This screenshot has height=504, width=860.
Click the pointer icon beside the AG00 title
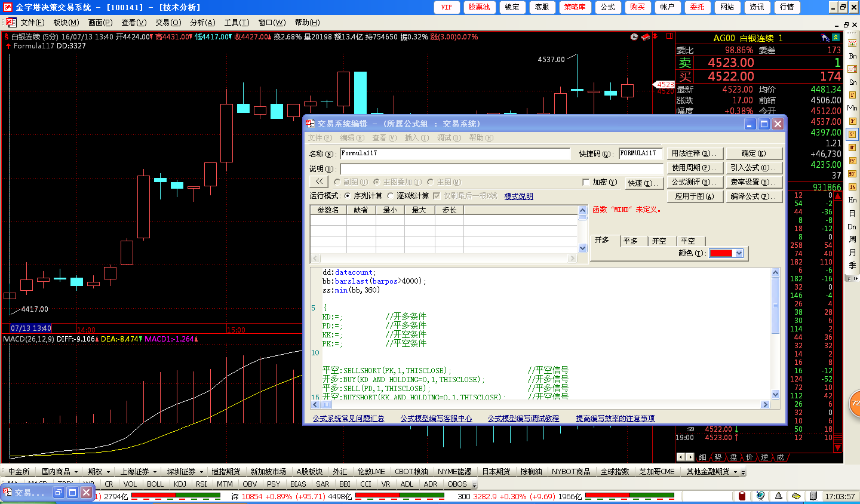[x=825, y=38]
